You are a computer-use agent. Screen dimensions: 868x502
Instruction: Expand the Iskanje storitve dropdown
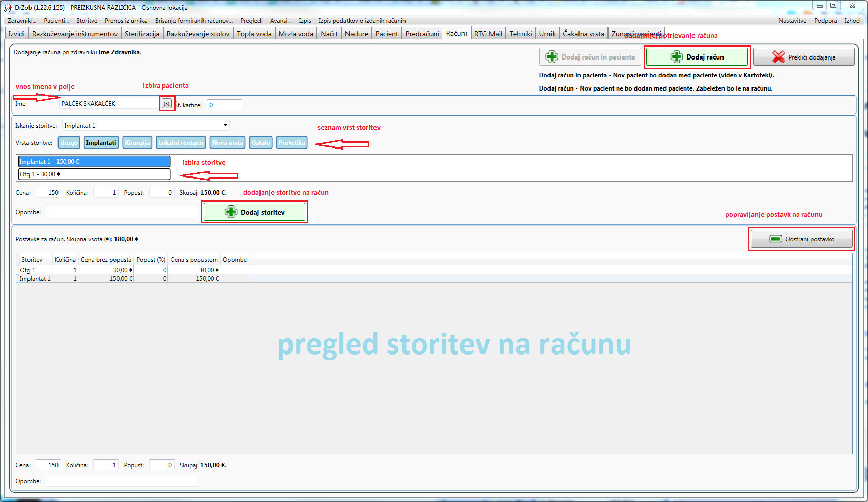coord(225,125)
